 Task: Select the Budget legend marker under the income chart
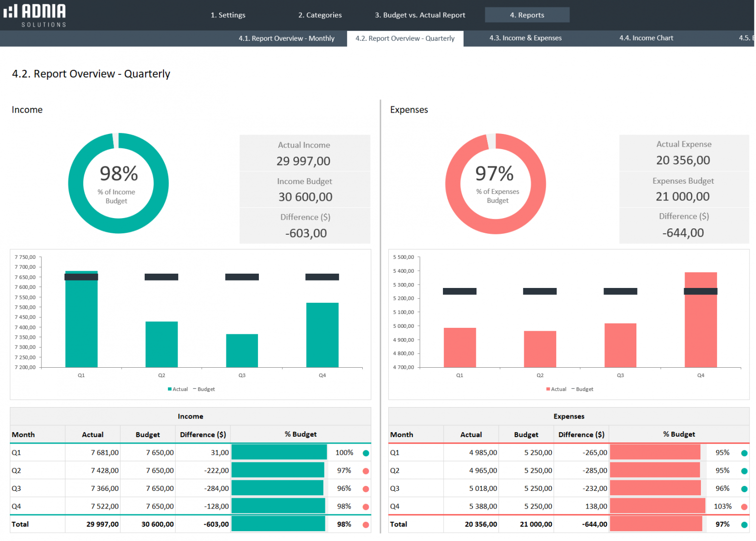[196, 389]
